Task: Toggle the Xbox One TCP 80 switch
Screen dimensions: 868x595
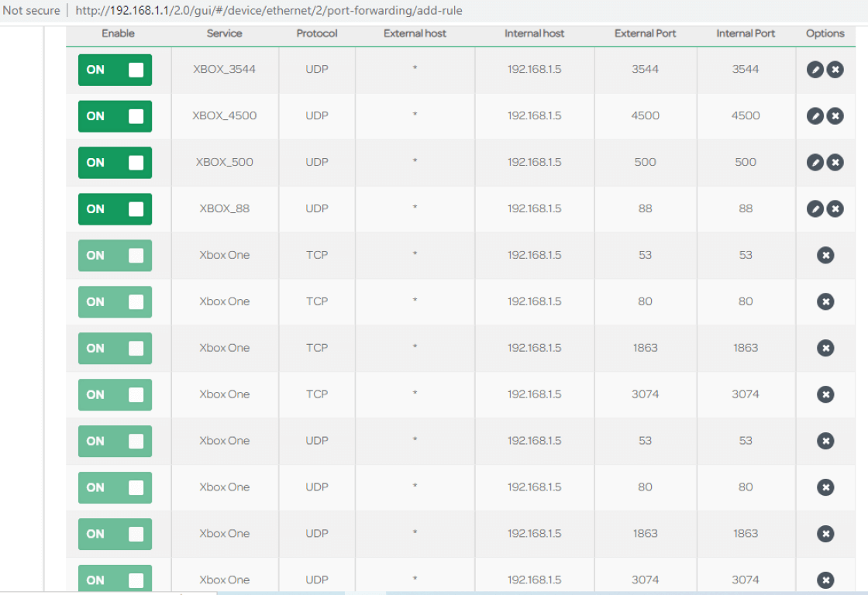Action: pos(115,301)
